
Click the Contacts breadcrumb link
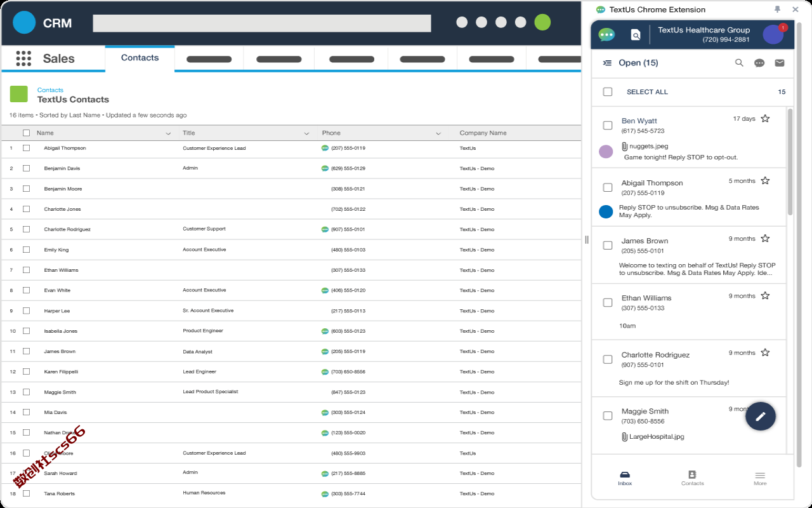[50, 90]
